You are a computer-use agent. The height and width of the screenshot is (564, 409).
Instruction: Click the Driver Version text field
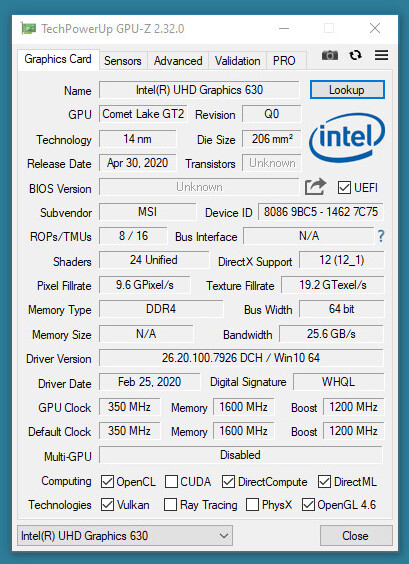point(241,358)
